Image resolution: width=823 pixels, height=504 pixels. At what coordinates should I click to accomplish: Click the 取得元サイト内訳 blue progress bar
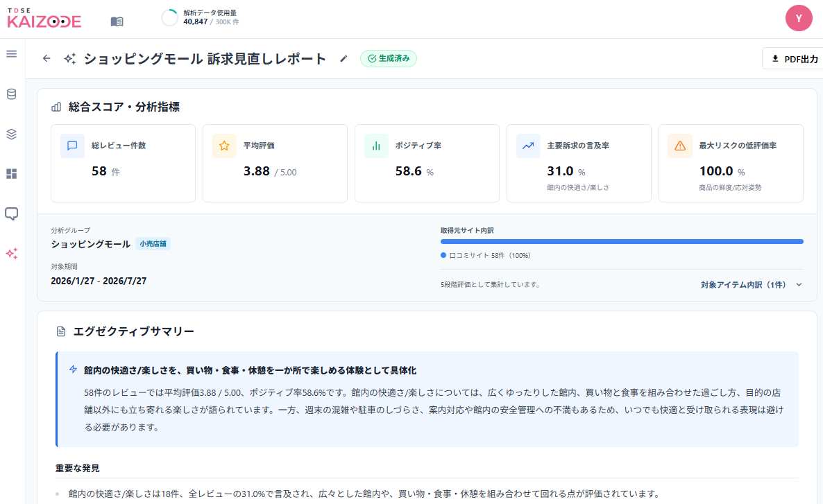[622, 242]
